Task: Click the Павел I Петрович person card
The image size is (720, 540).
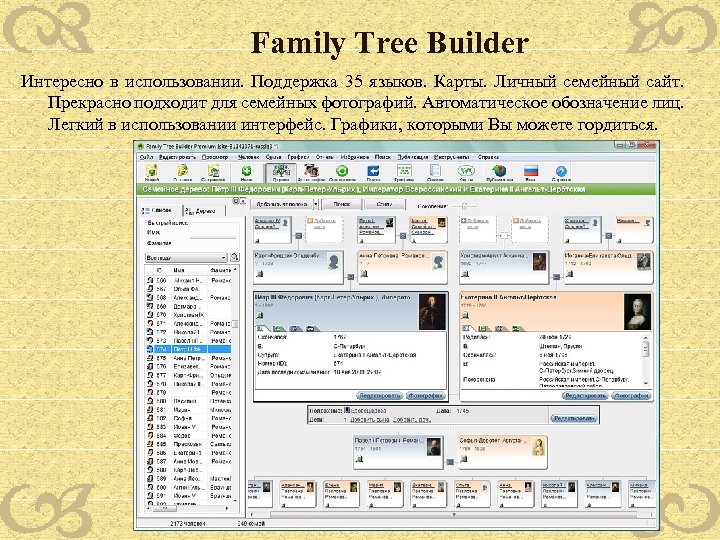Action: point(398,452)
